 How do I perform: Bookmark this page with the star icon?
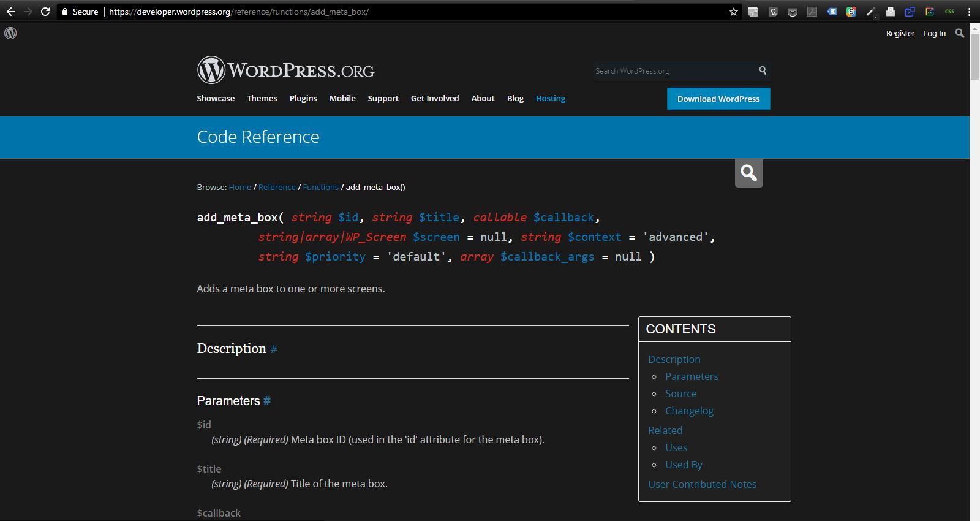click(x=734, y=12)
